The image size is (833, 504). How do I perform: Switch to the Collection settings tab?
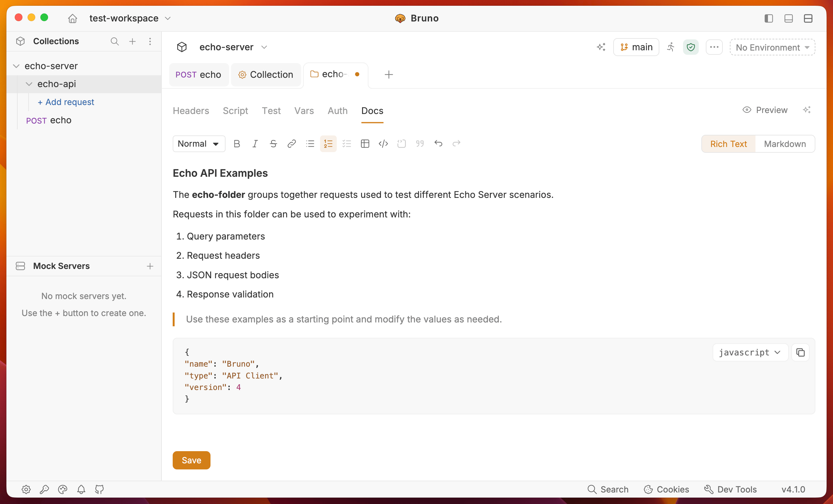[x=266, y=75]
